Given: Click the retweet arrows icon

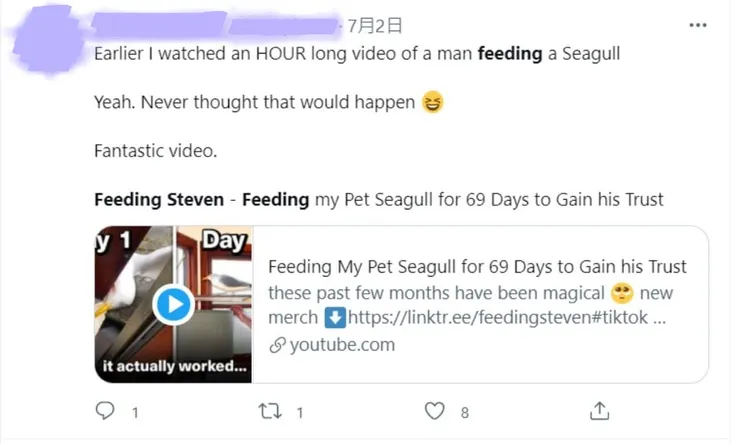Looking at the screenshot, I should tap(271, 411).
